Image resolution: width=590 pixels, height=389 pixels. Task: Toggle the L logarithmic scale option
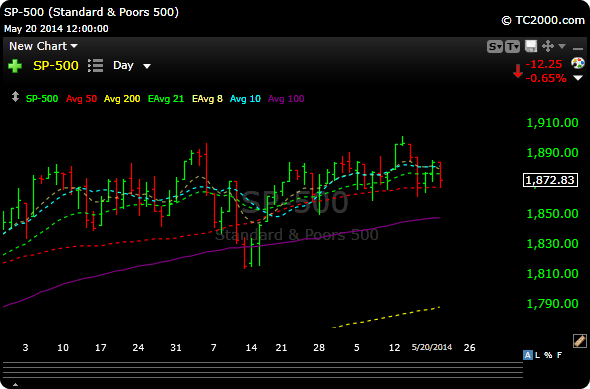pos(538,355)
